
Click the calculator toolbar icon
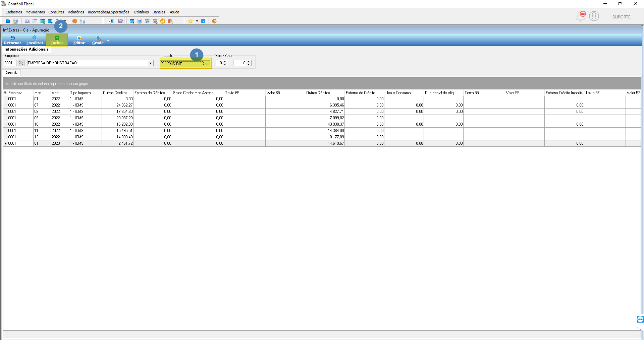[x=140, y=21]
